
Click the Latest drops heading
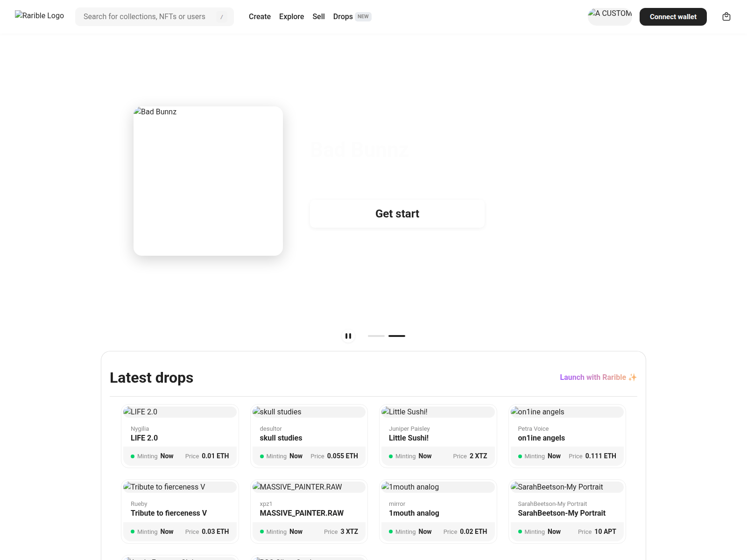152,378
